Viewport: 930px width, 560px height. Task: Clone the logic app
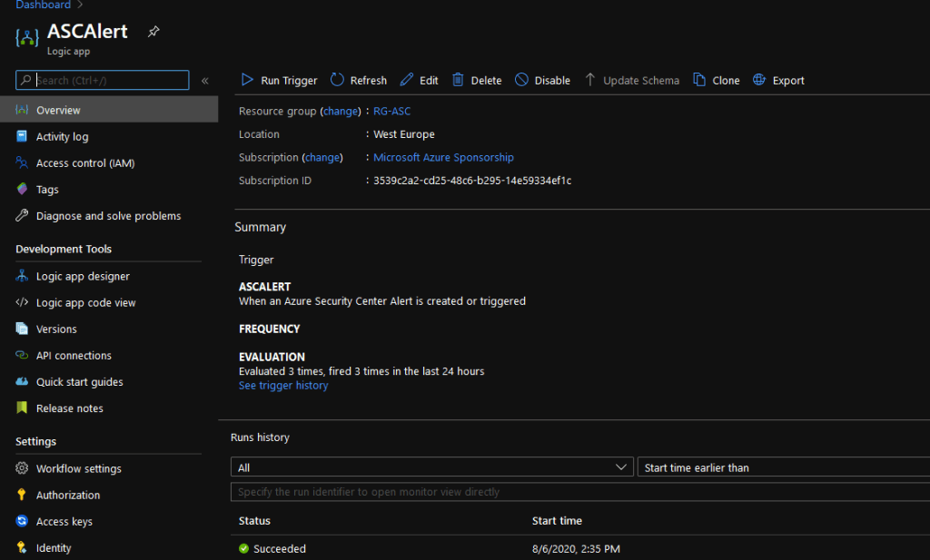pos(716,80)
